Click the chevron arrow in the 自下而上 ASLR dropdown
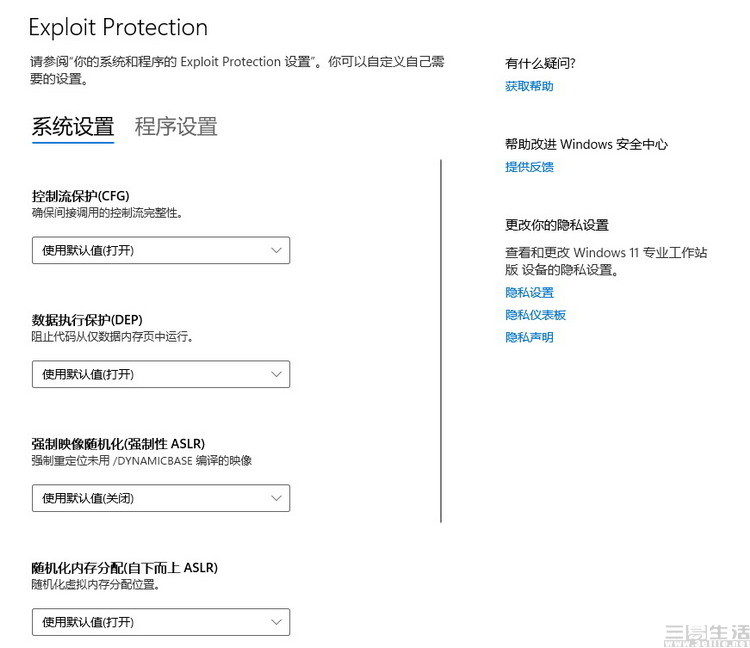The height and width of the screenshot is (648, 750). (x=277, y=622)
